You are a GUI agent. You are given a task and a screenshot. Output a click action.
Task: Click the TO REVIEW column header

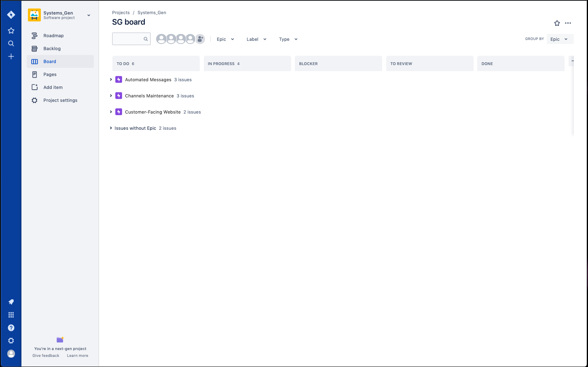tap(430, 63)
